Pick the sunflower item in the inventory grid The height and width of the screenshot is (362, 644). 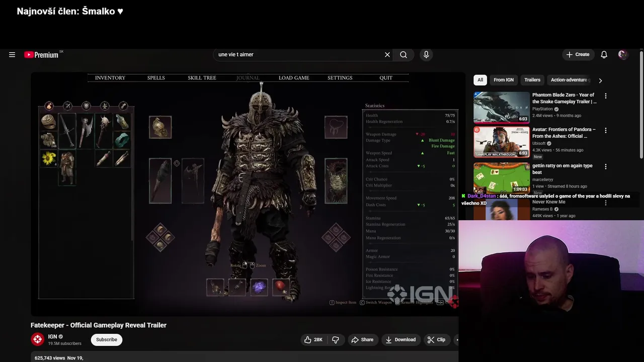[x=48, y=159]
